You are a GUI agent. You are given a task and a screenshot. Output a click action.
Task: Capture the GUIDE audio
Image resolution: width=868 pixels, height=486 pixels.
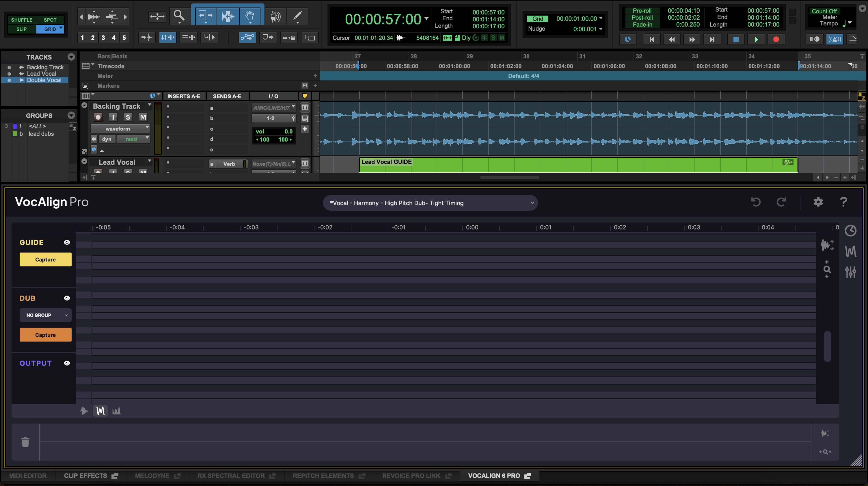[x=45, y=259]
